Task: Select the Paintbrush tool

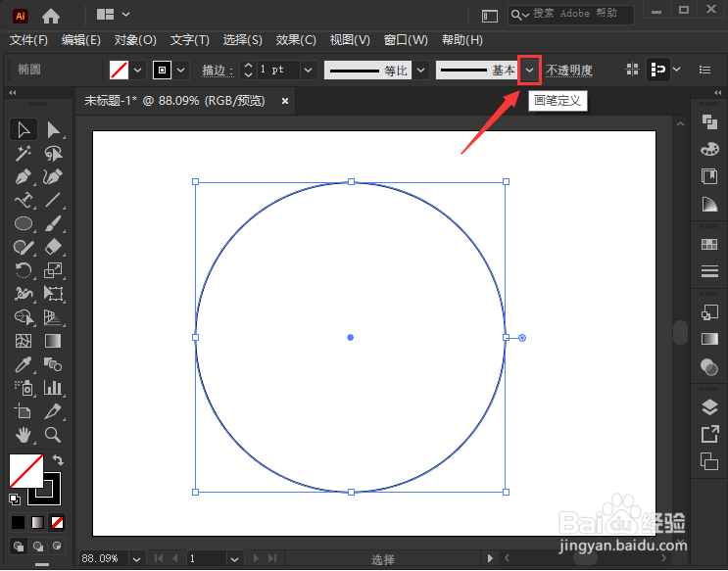Action: point(53,223)
